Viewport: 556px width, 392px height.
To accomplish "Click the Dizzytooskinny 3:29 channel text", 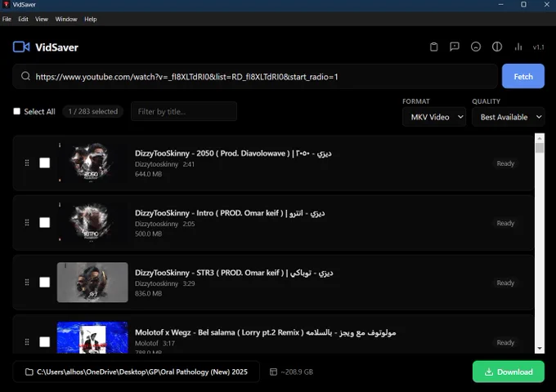I will pyautogui.click(x=164, y=283).
